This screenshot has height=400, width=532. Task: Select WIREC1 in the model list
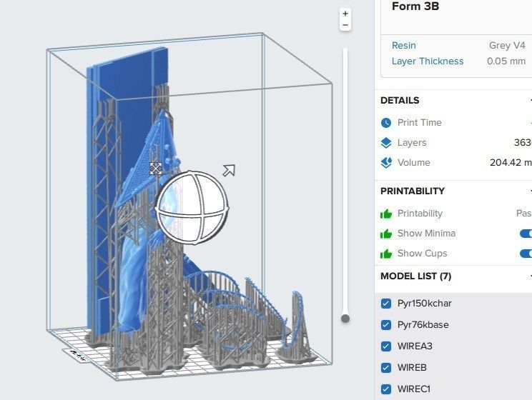(413, 389)
